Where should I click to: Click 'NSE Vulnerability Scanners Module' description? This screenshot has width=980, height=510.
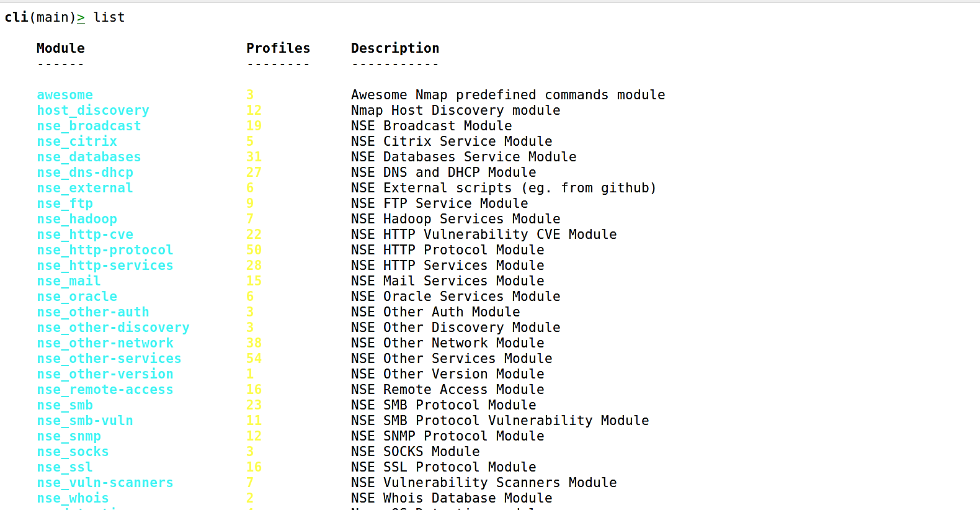(484, 483)
